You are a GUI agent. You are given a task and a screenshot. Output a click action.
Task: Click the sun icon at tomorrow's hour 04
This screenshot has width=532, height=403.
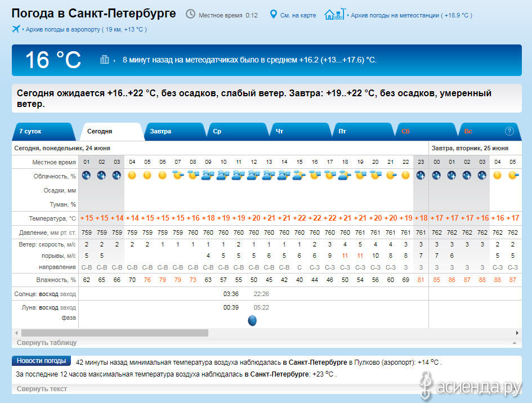pyautogui.click(x=498, y=176)
